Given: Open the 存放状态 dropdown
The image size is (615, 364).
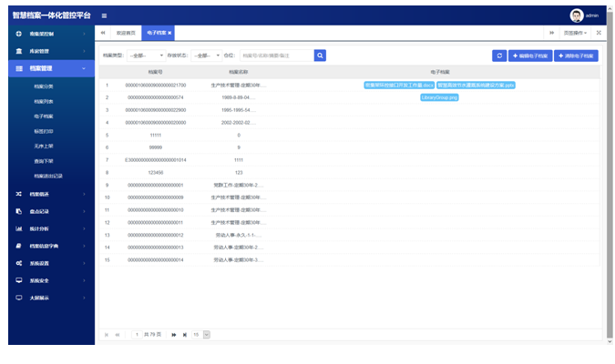Looking at the screenshot, I should [x=206, y=56].
